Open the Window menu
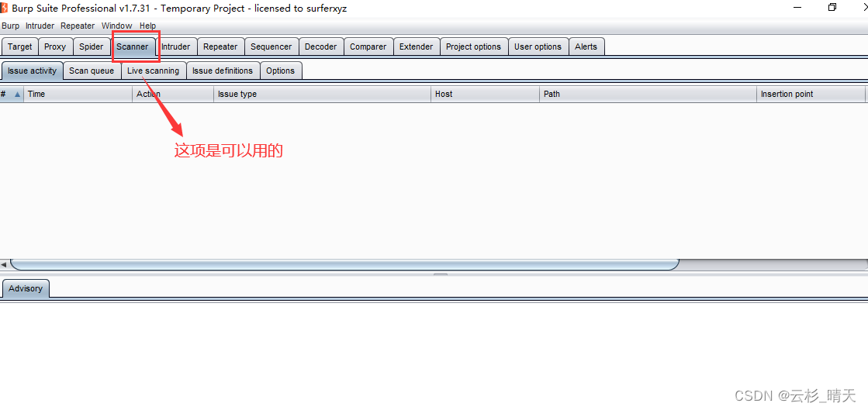Image resolution: width=868 pixels, height=410 pixels. pos(117,26)
